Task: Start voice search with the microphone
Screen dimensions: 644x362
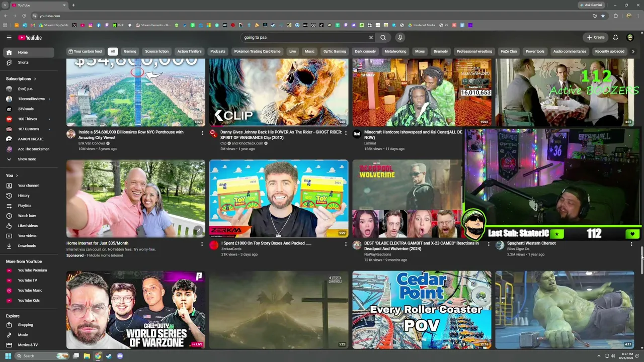Action: pos(400,38)
